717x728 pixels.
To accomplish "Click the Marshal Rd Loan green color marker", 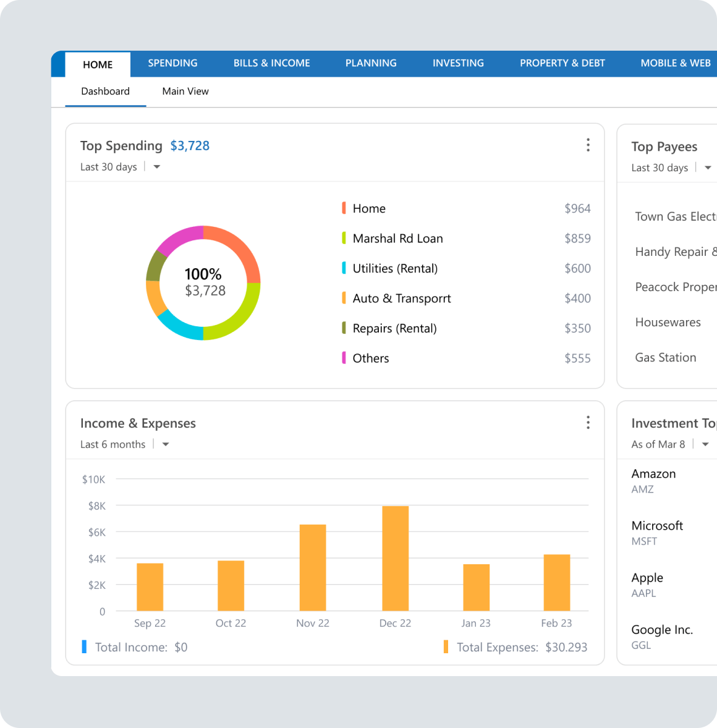I will coord(344,239).
